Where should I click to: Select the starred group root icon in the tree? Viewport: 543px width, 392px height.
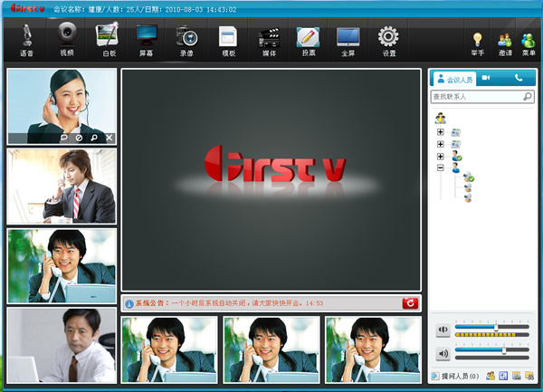tap(440, 119)
